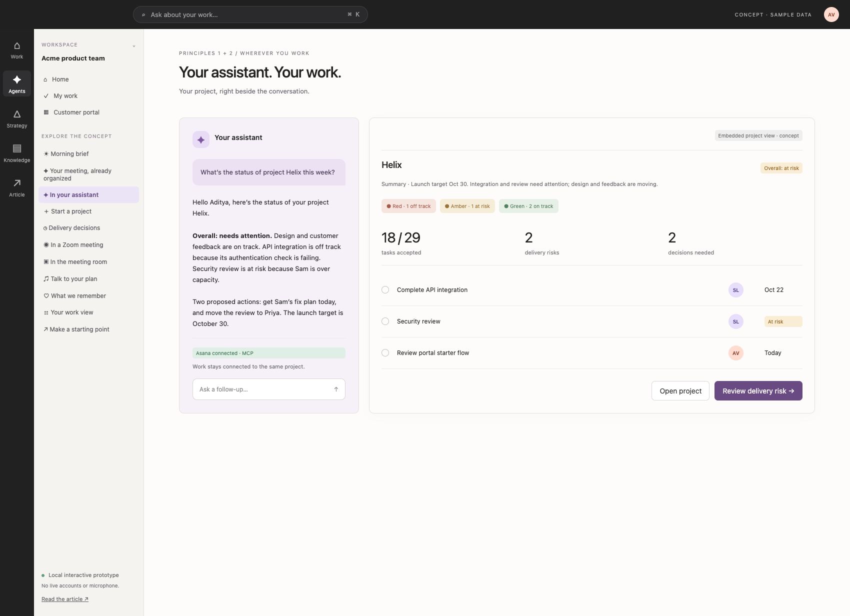Click SL avatar on Complete API integration row
Image resolution: width=850 pixels, height=616 pixels.
pyautogui.click(x=735, y=290)
